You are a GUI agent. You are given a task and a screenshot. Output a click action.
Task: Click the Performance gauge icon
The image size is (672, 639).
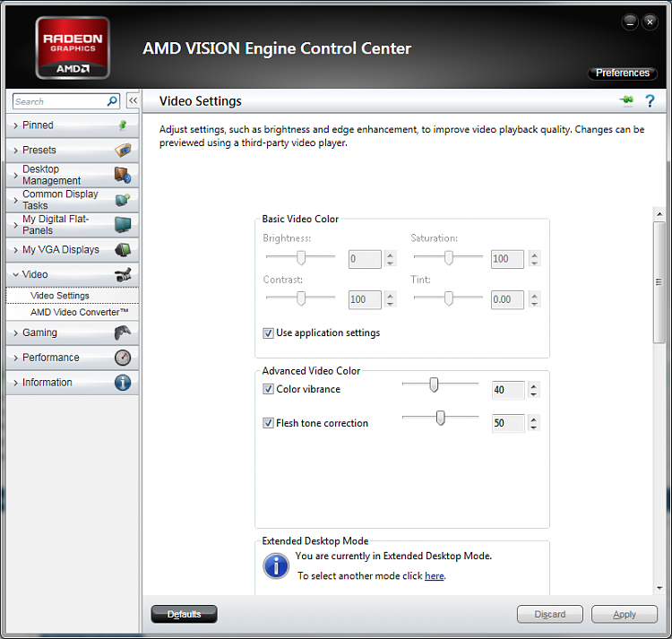[123, 358]
